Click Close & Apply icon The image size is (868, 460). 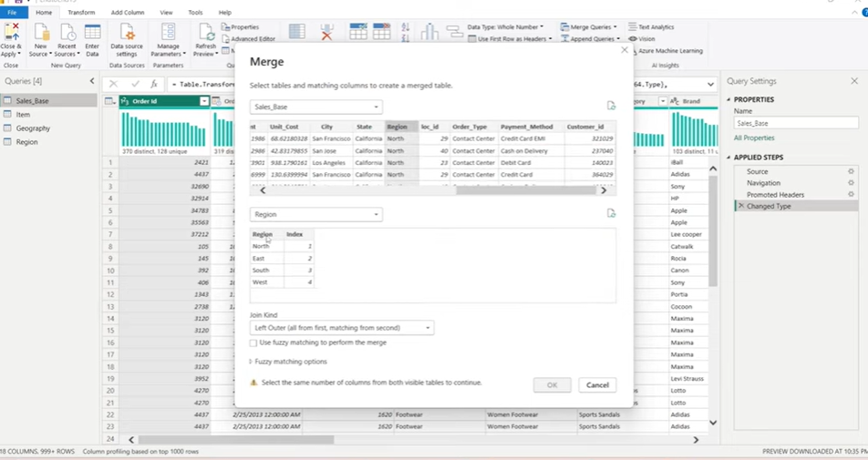pos(11,32)
